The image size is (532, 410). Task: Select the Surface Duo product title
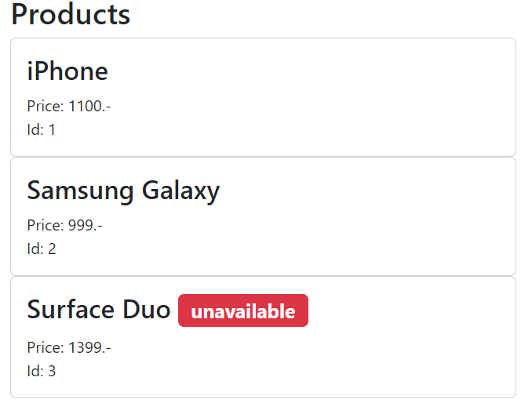tap(99, 310)
